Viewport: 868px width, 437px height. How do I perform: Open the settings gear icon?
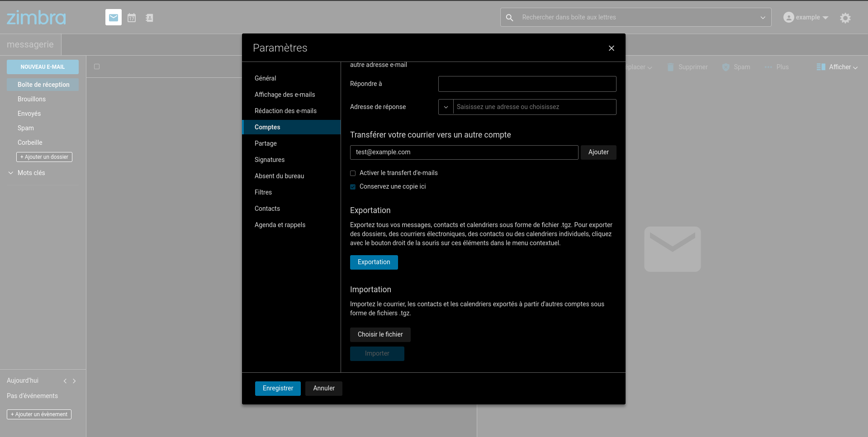(845, 18)
